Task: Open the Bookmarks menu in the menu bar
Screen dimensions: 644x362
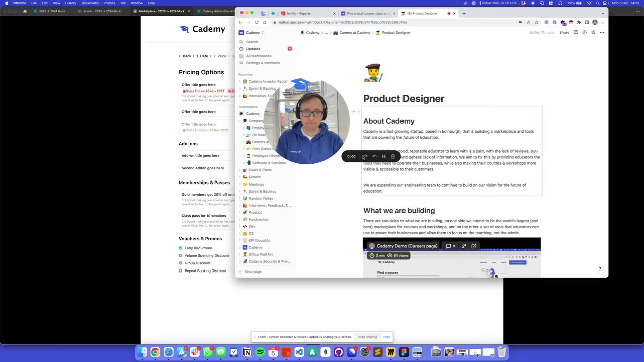Action: tap(90, 3)
